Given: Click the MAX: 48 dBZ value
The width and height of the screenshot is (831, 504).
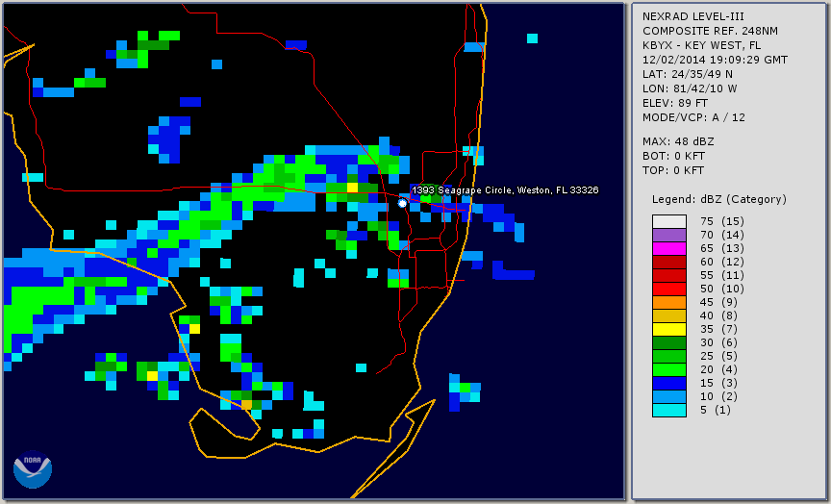Looking at the screenshot, I should click(678, 141).
